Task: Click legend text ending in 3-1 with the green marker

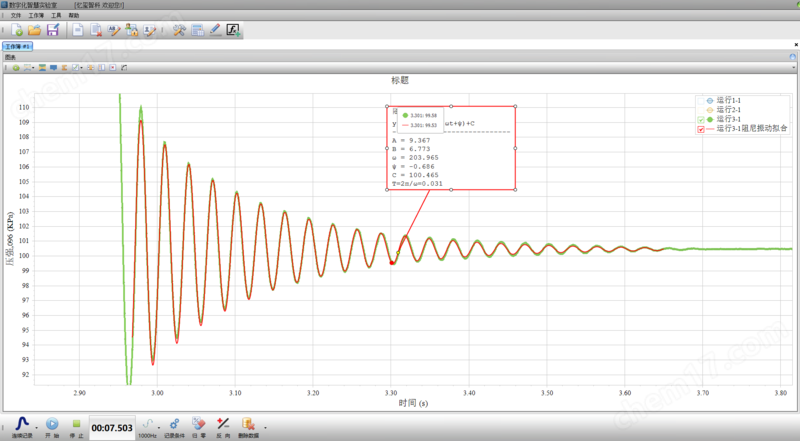Action: pos(729,119)
